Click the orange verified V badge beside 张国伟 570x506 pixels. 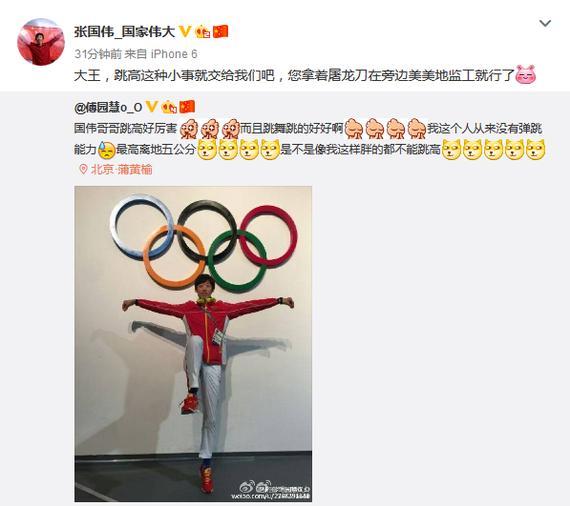tap(185, 32)
